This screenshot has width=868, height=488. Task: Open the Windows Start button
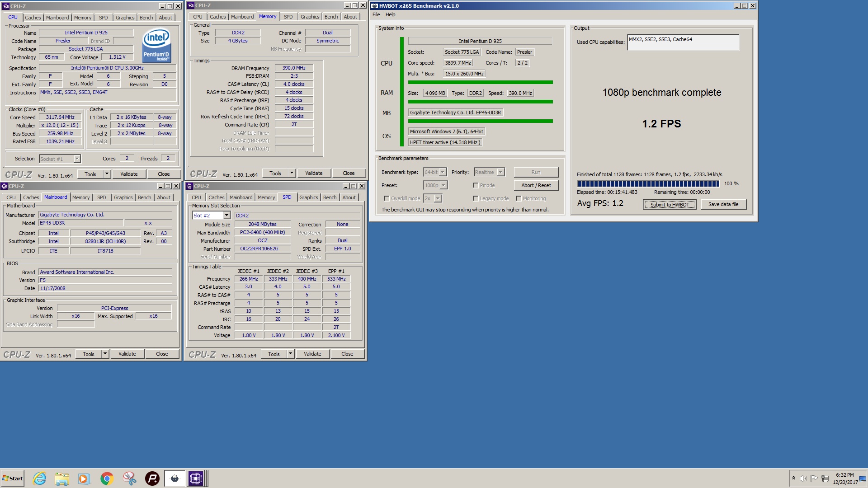(x=12, y=479)
